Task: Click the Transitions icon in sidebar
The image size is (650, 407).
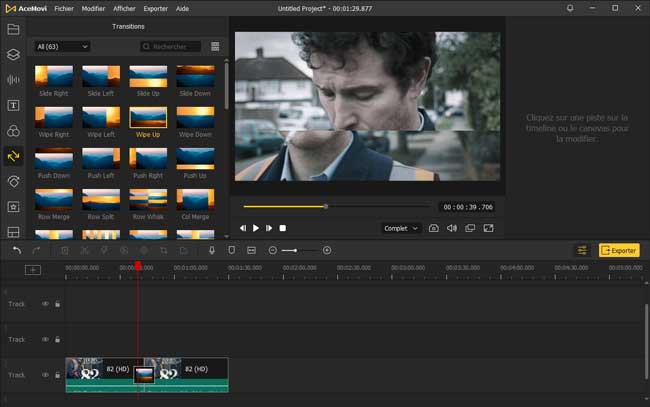Action: click(13, 156)
